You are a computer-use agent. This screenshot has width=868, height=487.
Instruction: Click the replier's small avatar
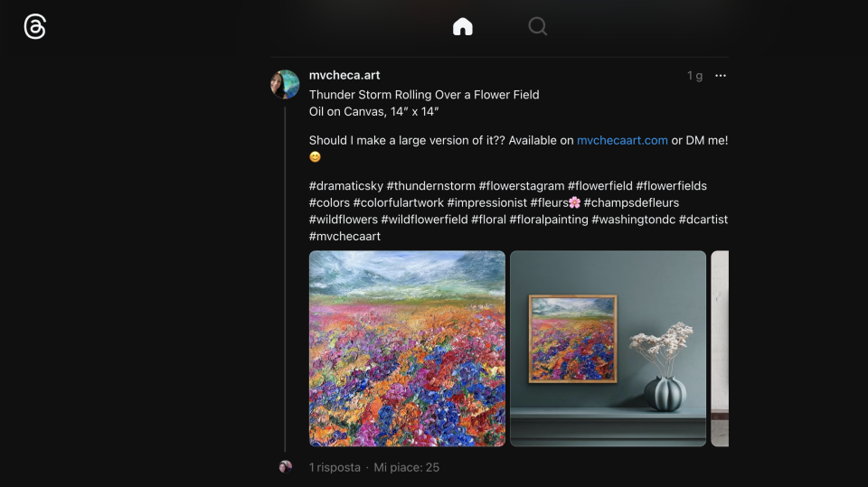click(x=285, y=466)
